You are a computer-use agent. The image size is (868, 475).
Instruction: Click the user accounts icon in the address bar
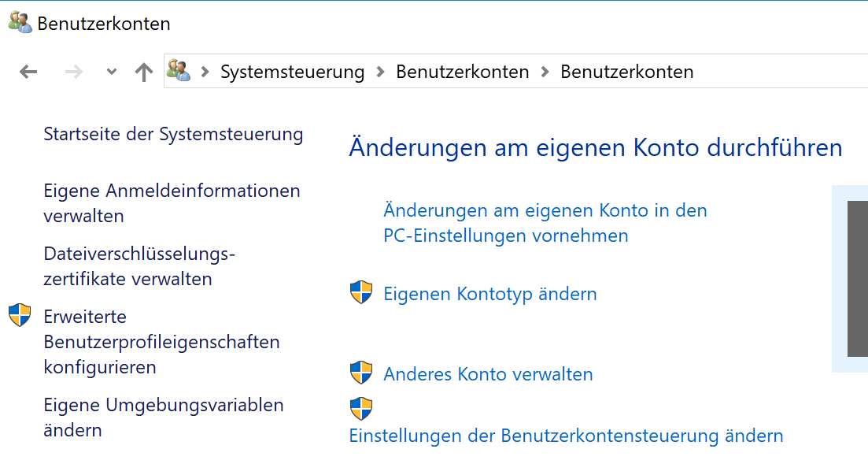(179, 72)
